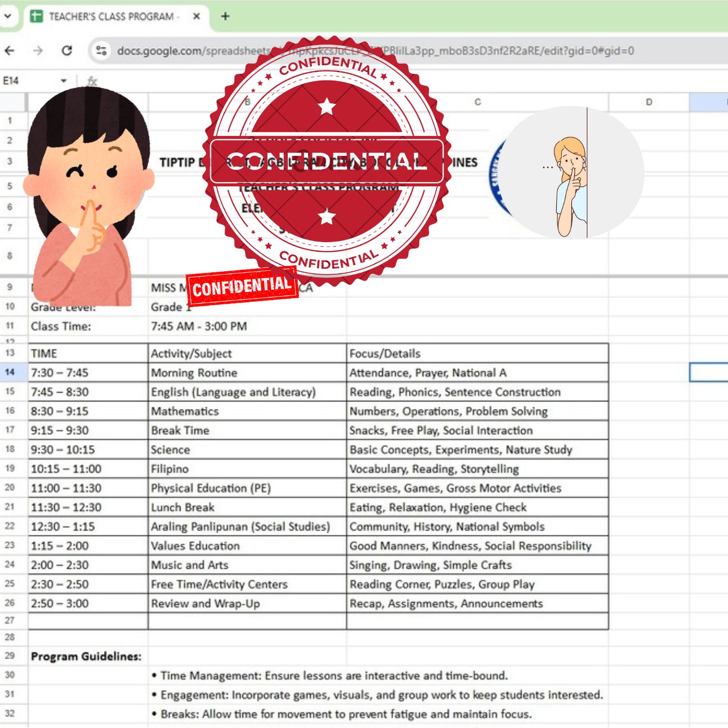The image size is (728, 728).
Task: Select the "Mathematics" cell
Action: coord(248,411)
